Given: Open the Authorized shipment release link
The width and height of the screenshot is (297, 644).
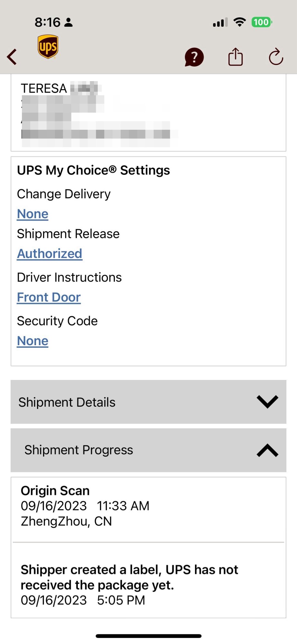Looking at the screenshot, I should click(50, 254).
